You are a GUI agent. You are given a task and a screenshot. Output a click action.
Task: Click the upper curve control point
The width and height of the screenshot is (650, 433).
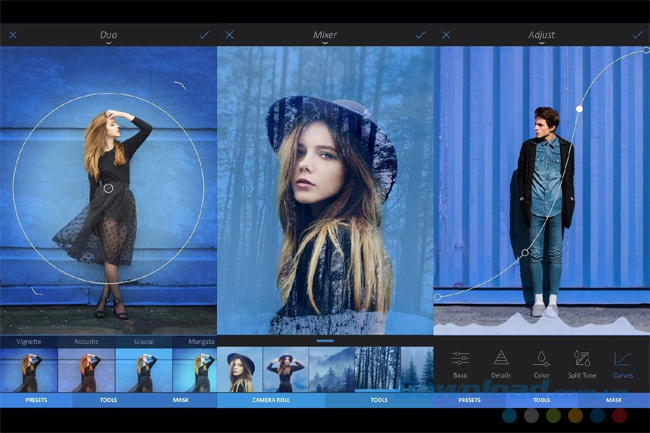tap(580, 108)
